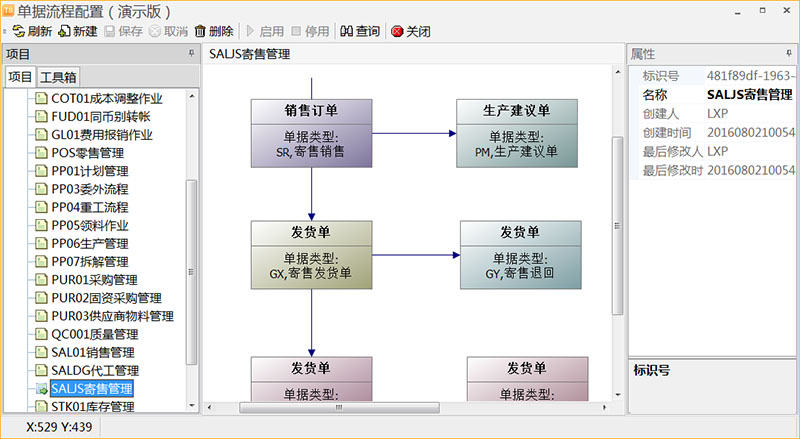
Task: Switch to the 项目 tab
Action: pyautogui.click(x=19, y=77)
